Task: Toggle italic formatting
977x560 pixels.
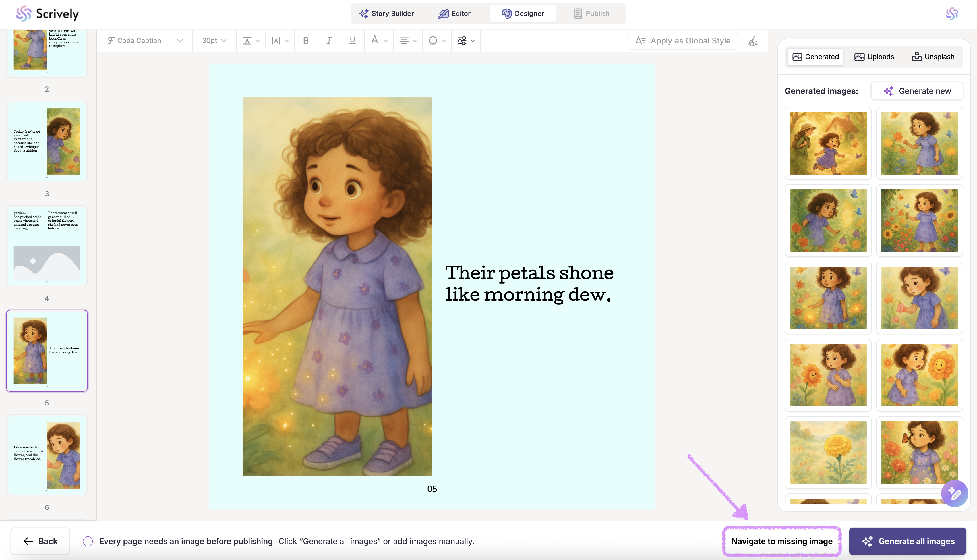Action: [x=329, y=40]
